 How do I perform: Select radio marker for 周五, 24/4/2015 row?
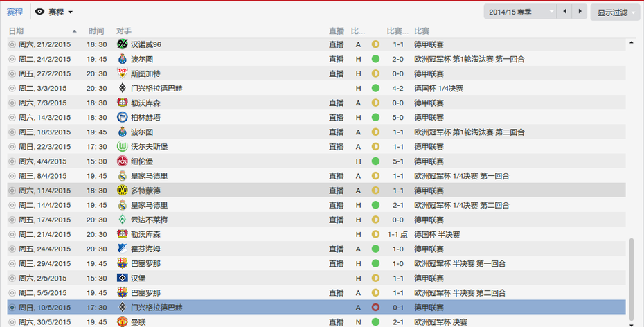pos(12,249)
